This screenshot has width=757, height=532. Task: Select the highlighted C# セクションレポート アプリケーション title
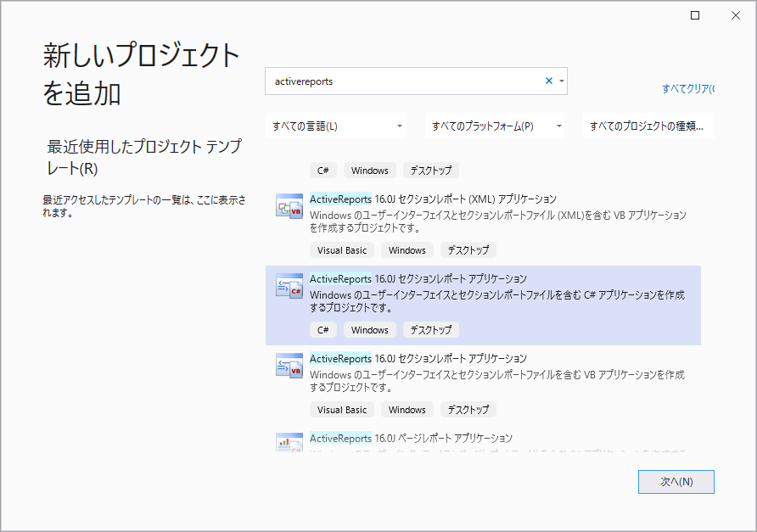pyautogui.click(x=418, y=278)
